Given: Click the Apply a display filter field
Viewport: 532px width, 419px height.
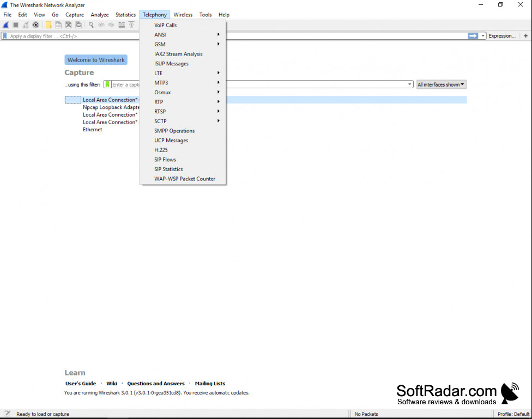Looking at the screenshot, I should 238,36.
